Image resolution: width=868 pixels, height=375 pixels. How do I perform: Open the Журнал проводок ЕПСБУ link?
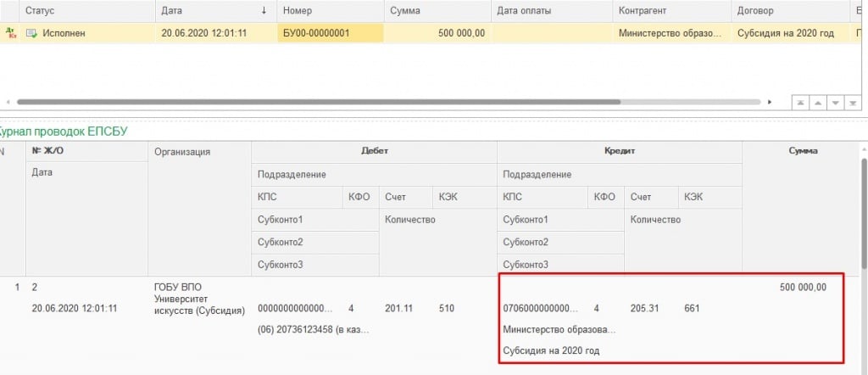pos(64,132)
